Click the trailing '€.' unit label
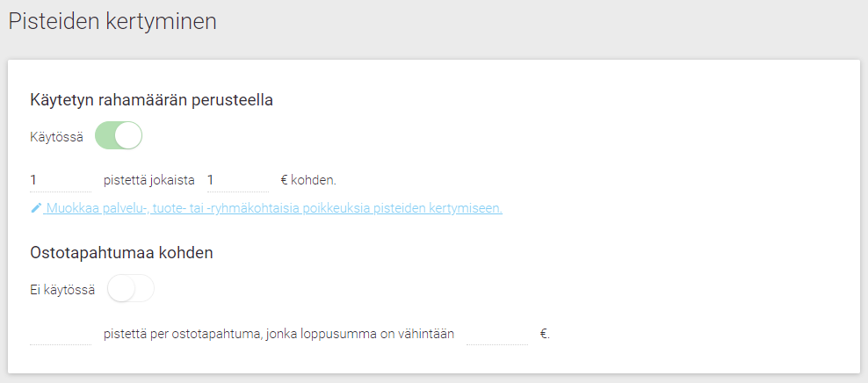This screenshot has height=383, width=868. 545,335
